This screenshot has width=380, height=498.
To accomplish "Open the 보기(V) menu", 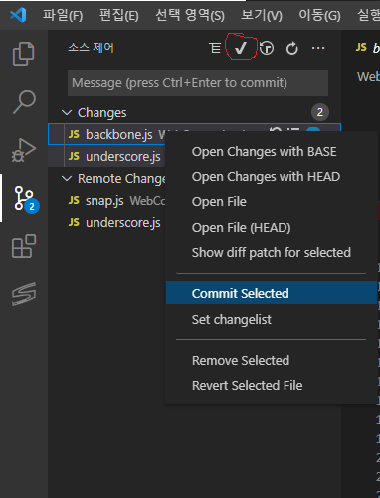I will pyautogui.click(x=262, y=15).
